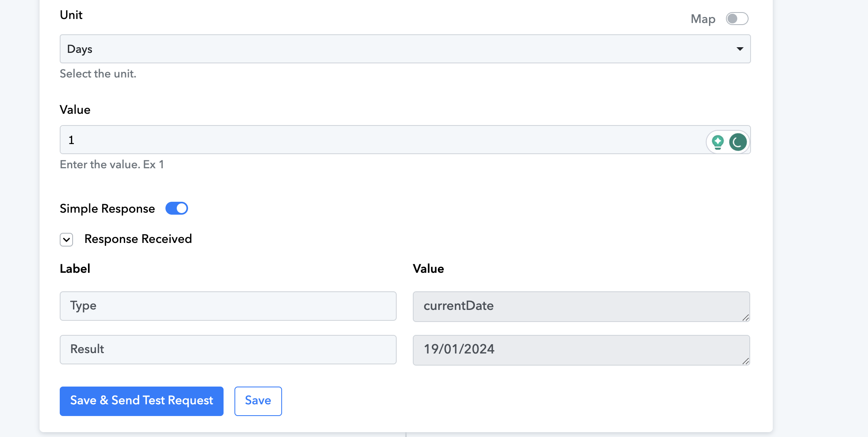Click the resize handle of currentDate field
The image size is (868, 437).
coord(745,318)
